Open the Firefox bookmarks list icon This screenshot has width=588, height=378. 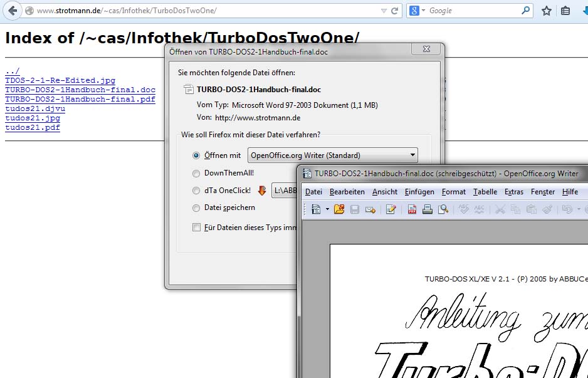coord(565,11)
